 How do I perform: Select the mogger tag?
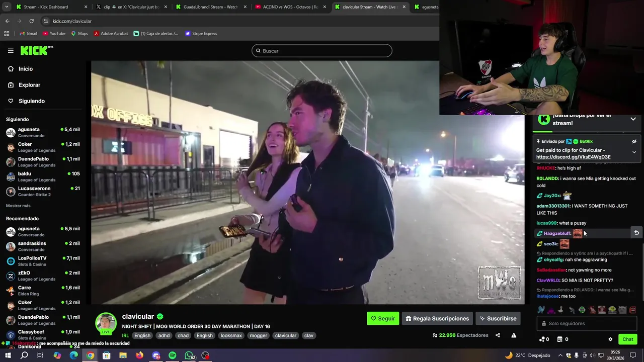tap(259, 335)
